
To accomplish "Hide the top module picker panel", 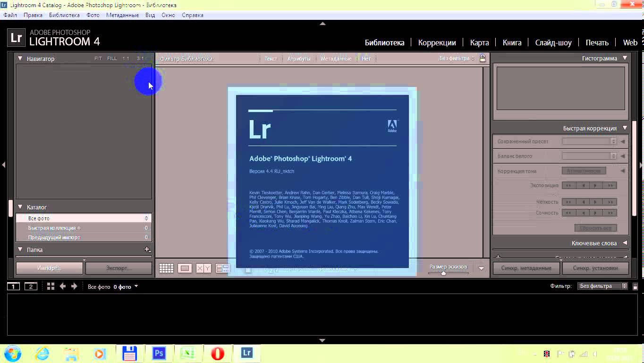I will coord(322,23).
